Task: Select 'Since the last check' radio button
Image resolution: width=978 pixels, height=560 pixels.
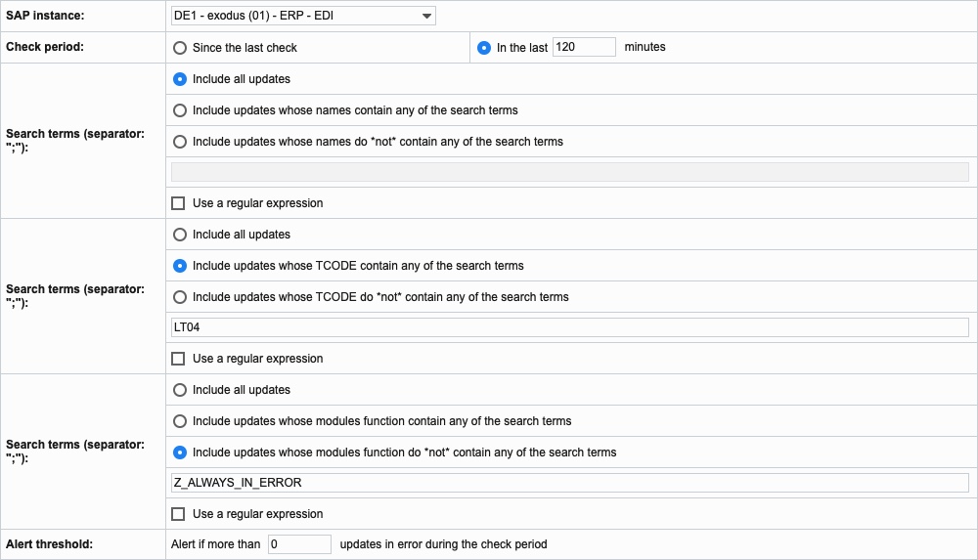Action: [x=180, y=47]
